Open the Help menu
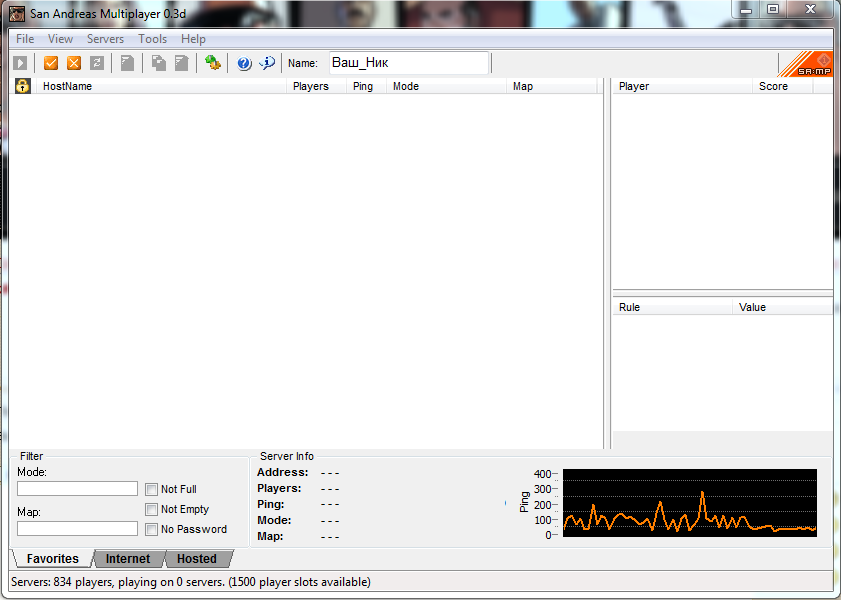The image size is (841, 600). pos(193,39)
